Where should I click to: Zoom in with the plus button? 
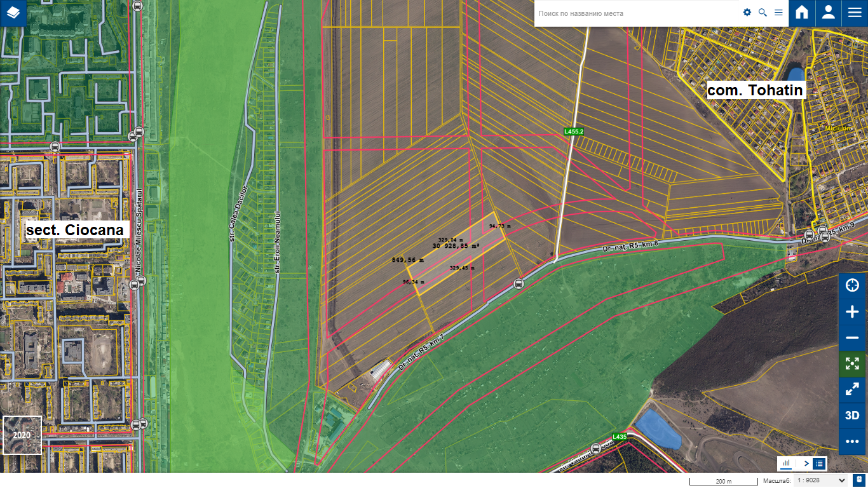[852, 311]
